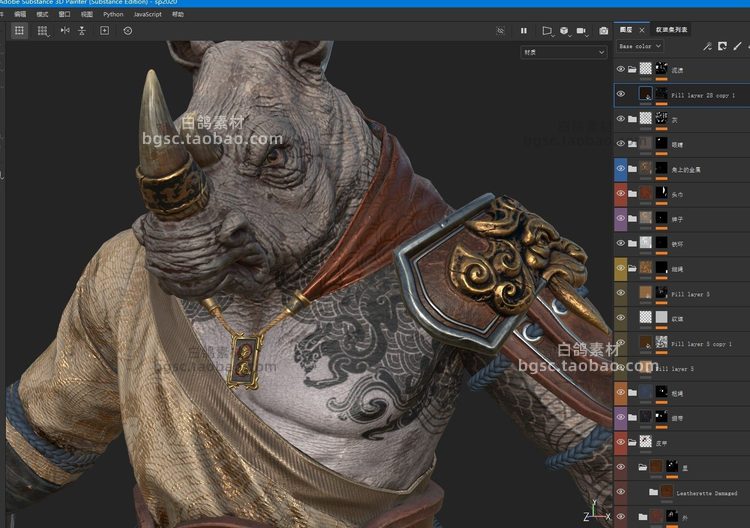
Task: Open the JavaScript menu
Action: tap(147, 14)
